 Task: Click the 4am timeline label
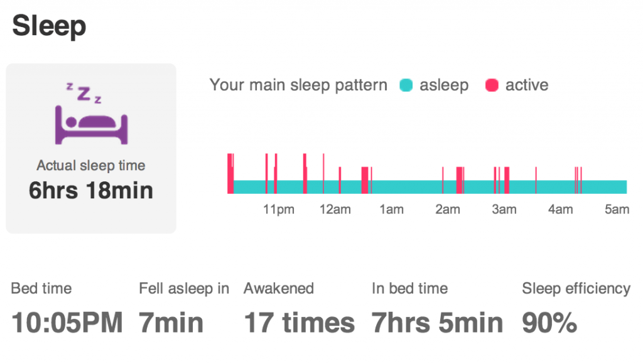coord(561,210)
